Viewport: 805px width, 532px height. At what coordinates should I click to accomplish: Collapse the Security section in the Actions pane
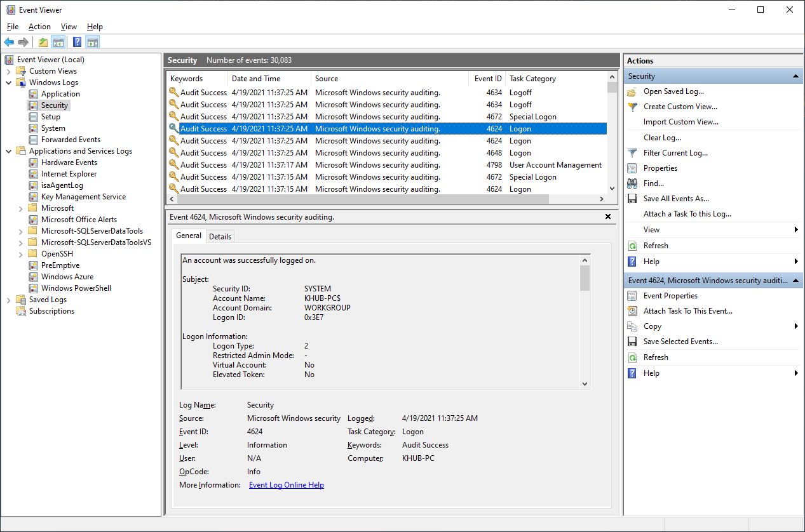[794, 75]
